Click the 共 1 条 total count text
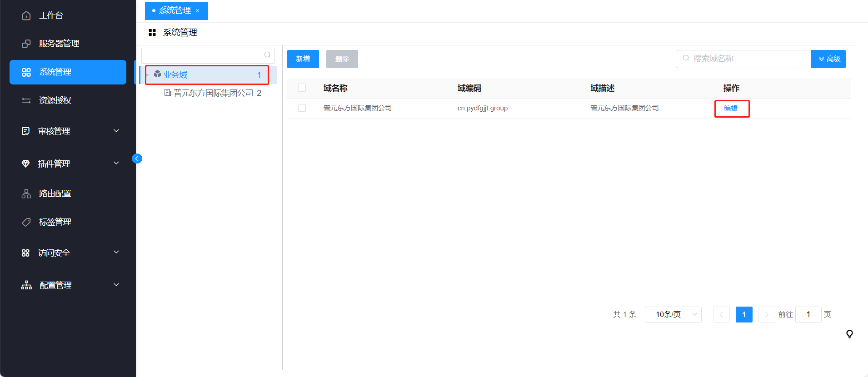The image size is (868, 377). (x=624, y=314)
